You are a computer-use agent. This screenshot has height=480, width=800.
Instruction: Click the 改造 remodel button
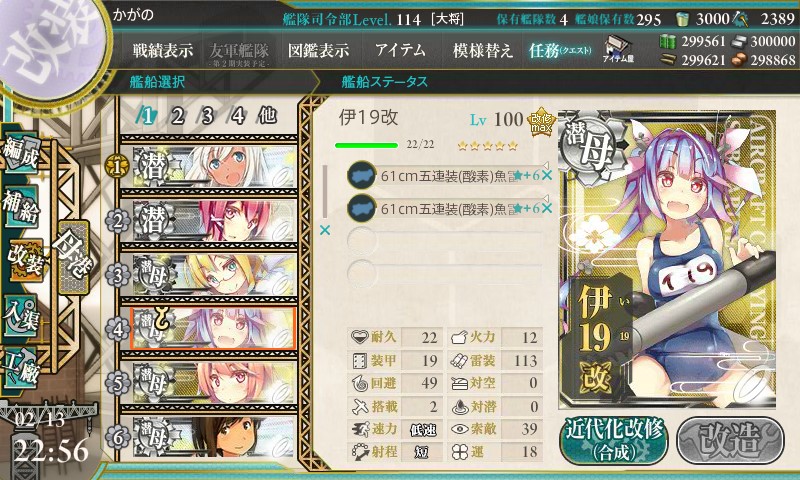click(x=730, y=441)
